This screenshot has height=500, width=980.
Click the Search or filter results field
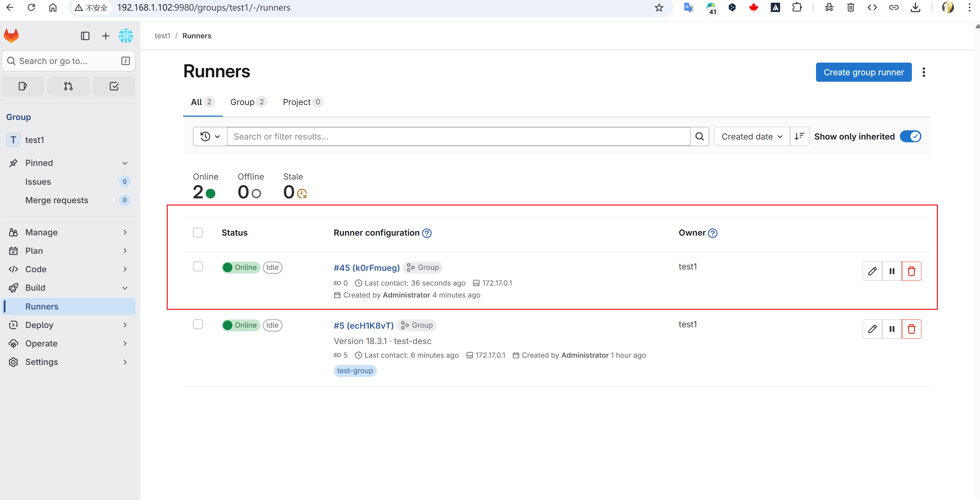point(458,136)
